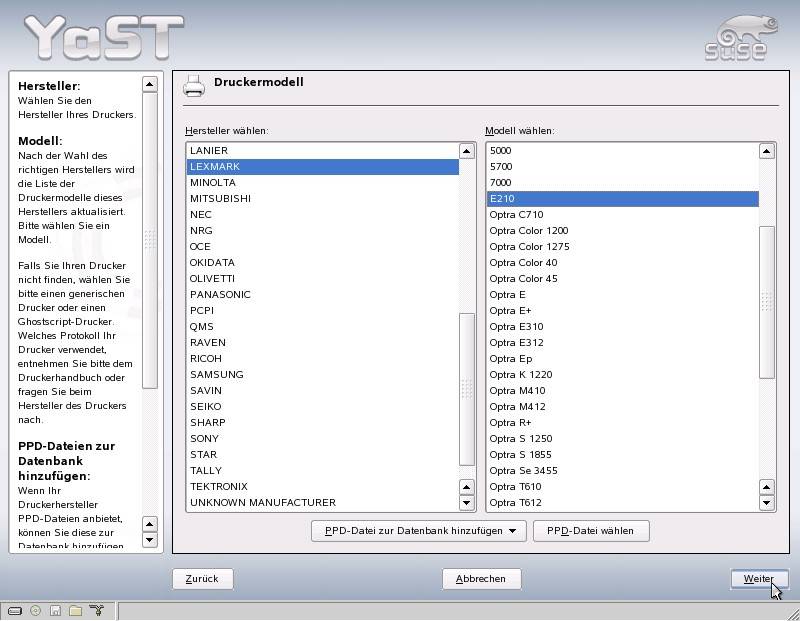Click the scroll-down arrow of the help panel
This screenshot has height=621, width=800.
point(149,539)
